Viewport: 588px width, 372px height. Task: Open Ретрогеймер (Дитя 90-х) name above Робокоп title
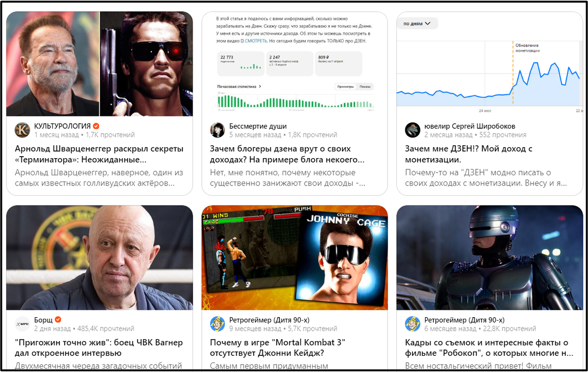464,320
